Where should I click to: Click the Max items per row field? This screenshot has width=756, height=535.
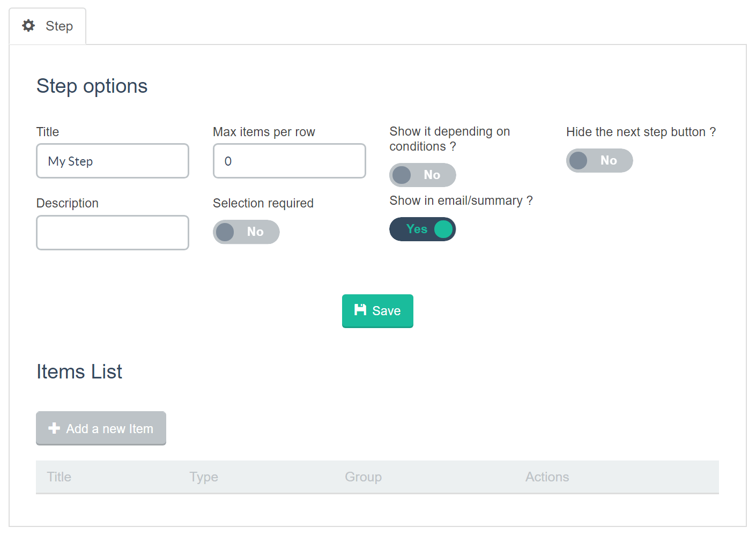click(x=289, y=161)
